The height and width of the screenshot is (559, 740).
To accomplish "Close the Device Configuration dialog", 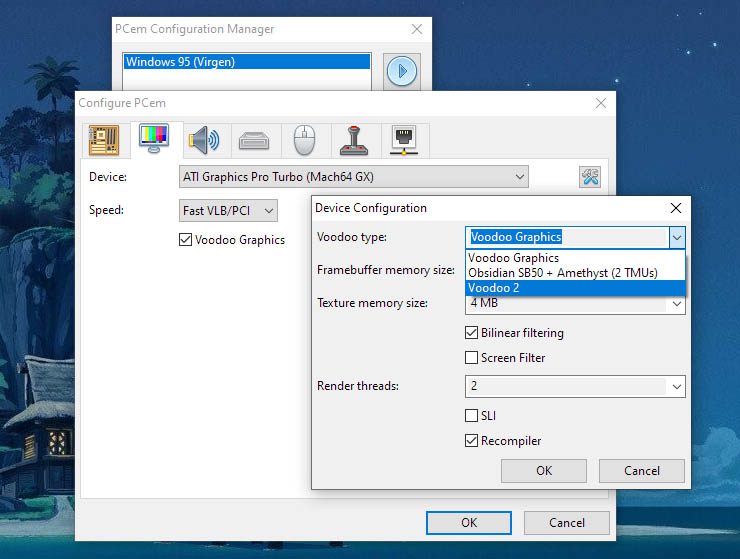I will click(676, 208).
